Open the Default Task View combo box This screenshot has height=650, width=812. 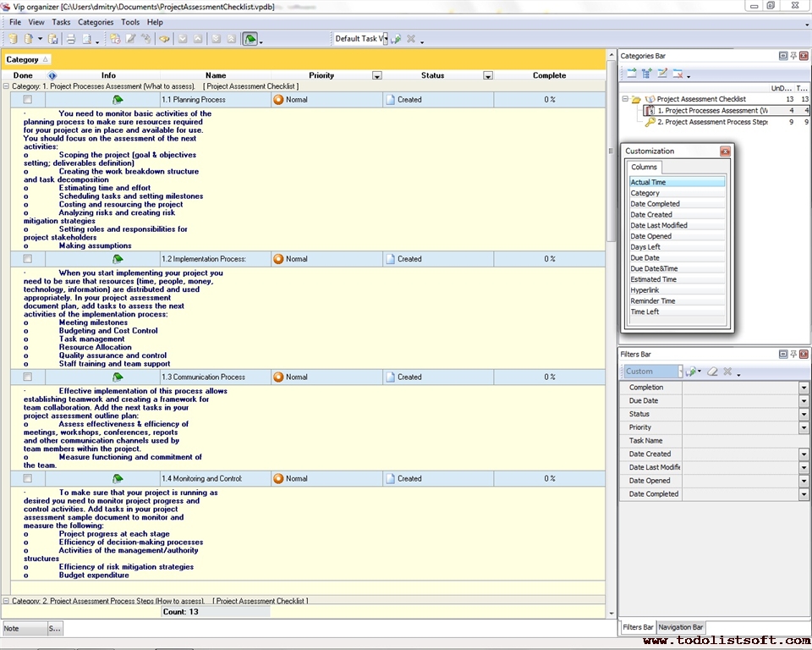pyautogui.click(x=360, y=39)
